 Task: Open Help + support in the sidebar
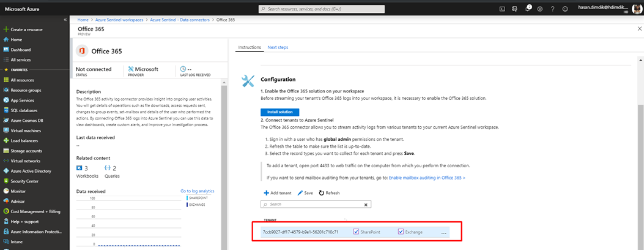click(24, 222)
